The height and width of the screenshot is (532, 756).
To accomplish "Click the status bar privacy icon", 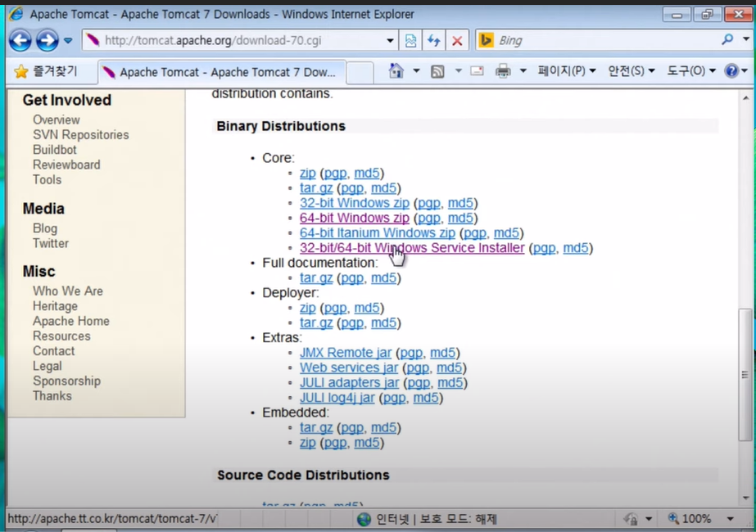I will [631, 519].
